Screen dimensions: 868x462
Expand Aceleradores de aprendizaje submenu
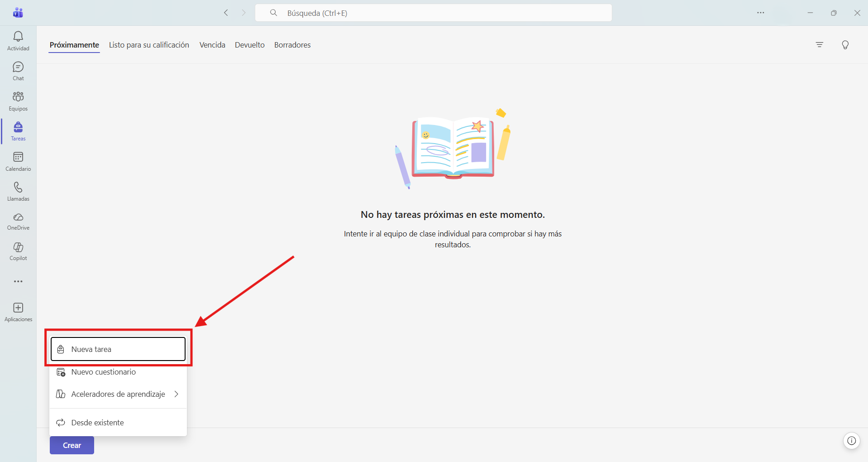pyautogui.click(x=118, y=394)
